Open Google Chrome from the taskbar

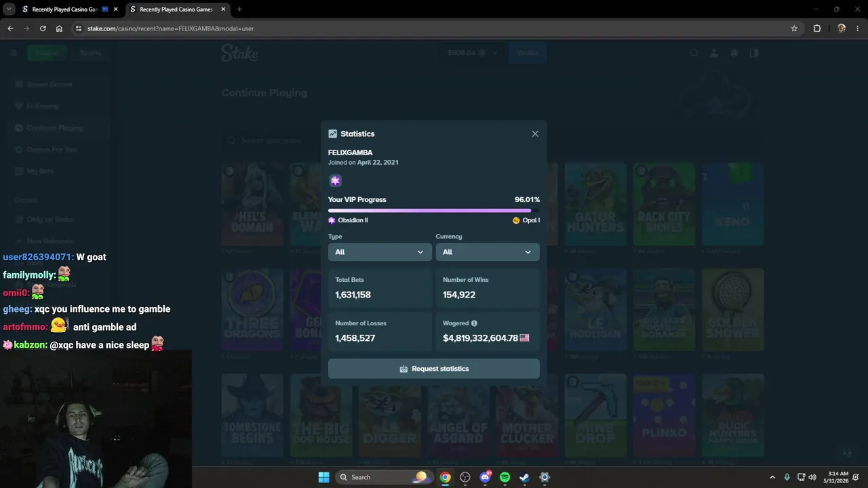[x=445, y=477]
